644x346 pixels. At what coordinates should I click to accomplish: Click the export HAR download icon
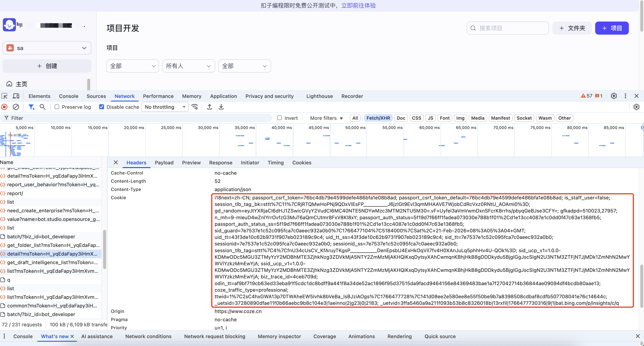221,107
